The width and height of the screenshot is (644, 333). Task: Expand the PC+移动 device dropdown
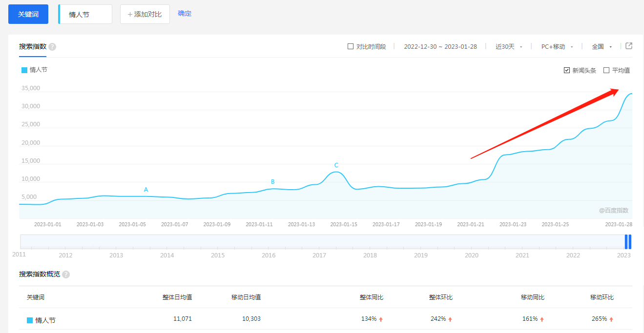tap(557, 47)
